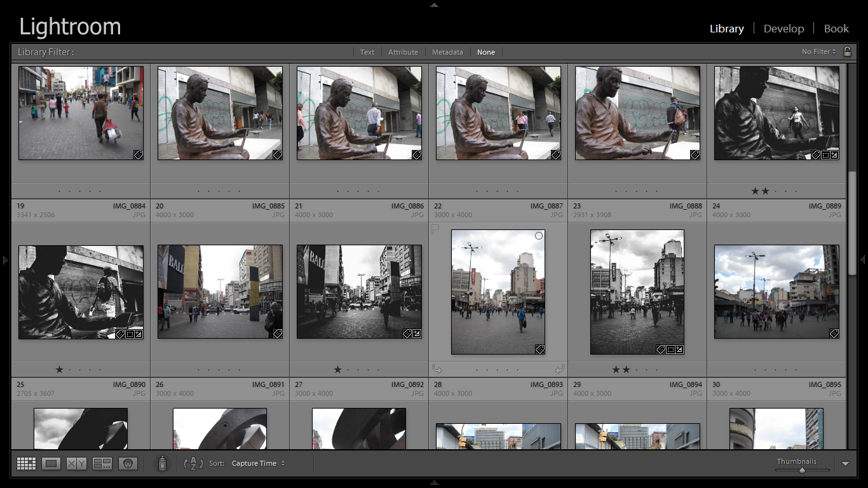Expand the right panel group
868x488 pixels.
tap(864, 259)
